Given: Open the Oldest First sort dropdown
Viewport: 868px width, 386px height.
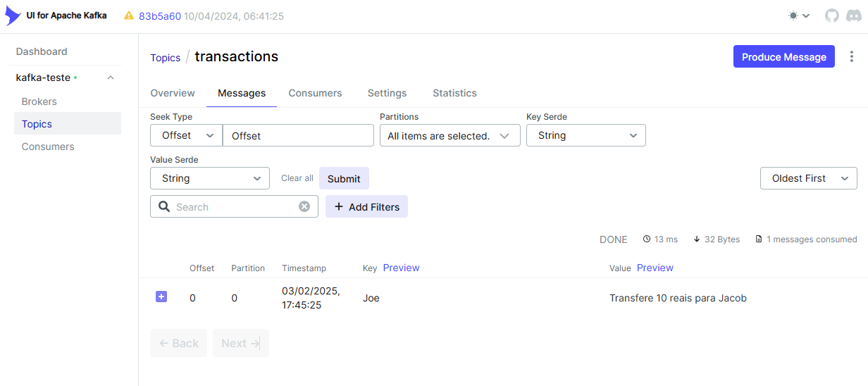Looking at the screenshot, I should point(809,178).
